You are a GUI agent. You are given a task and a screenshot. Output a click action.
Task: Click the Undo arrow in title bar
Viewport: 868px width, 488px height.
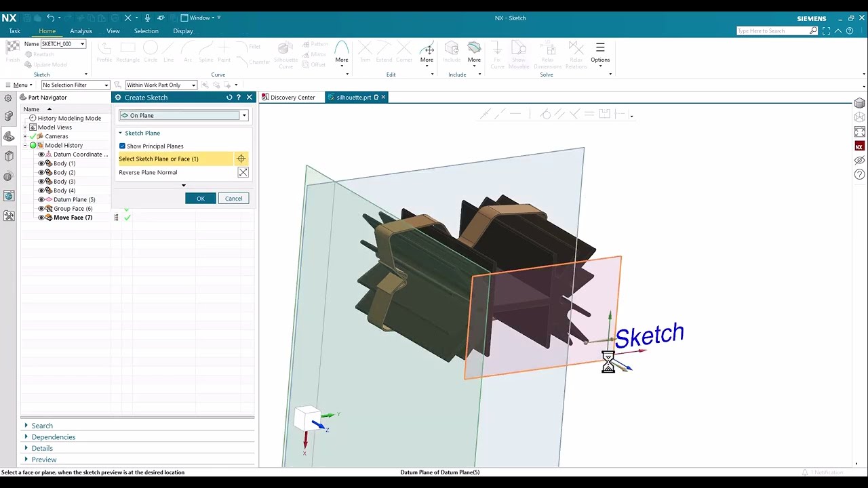point(51,18)
